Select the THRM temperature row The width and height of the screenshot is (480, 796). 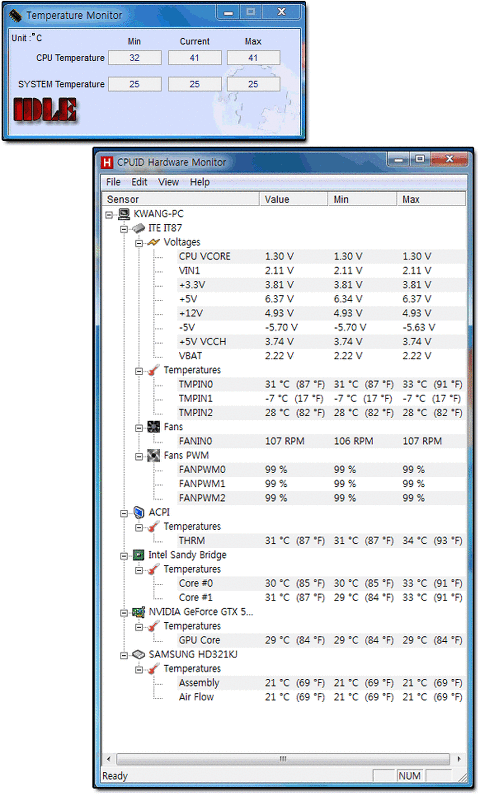(x=321, y=541)
